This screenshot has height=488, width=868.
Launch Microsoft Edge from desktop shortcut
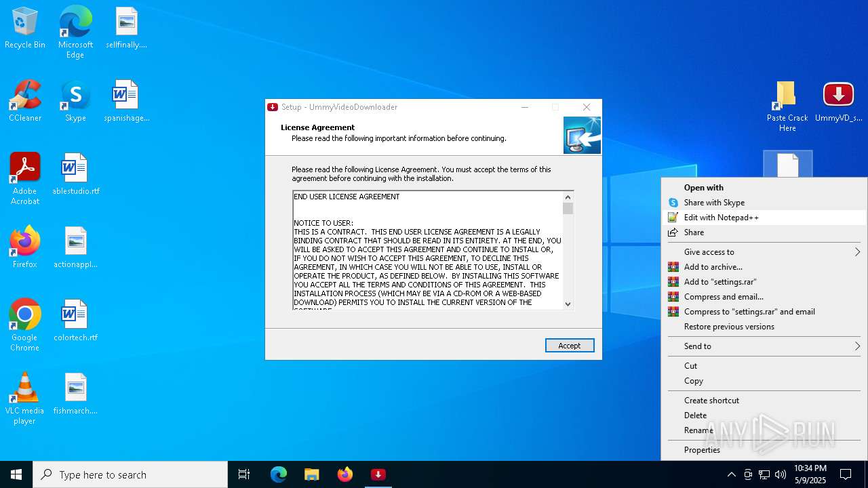pyautogui.click(x=75, y=33)
